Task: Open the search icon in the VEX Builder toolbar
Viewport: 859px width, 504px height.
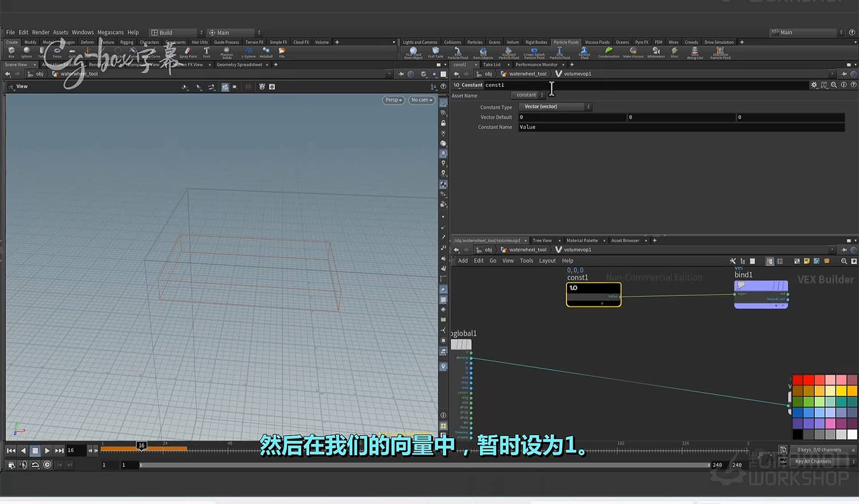Action: tap(844, 261)
